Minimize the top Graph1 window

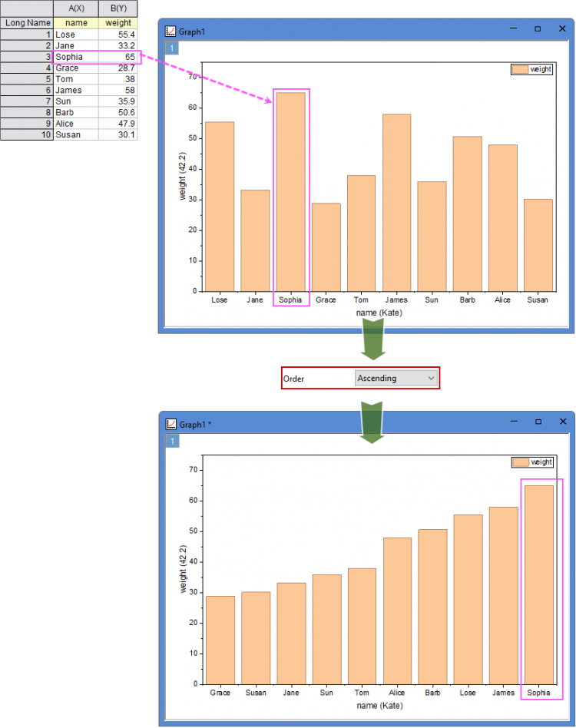coord(513,28)
